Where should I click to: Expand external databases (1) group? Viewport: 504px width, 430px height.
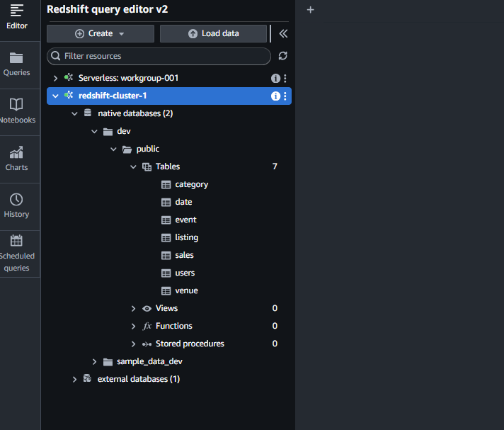coord(74,379)
